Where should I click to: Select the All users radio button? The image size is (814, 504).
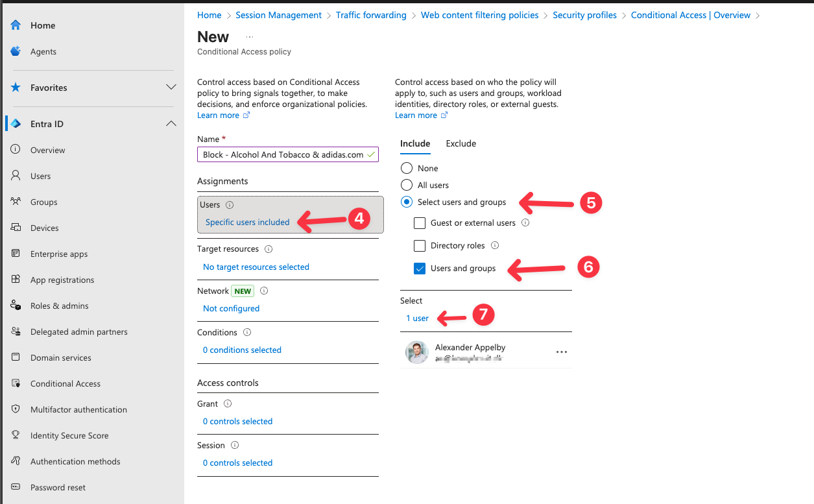[x=407, y=185]
